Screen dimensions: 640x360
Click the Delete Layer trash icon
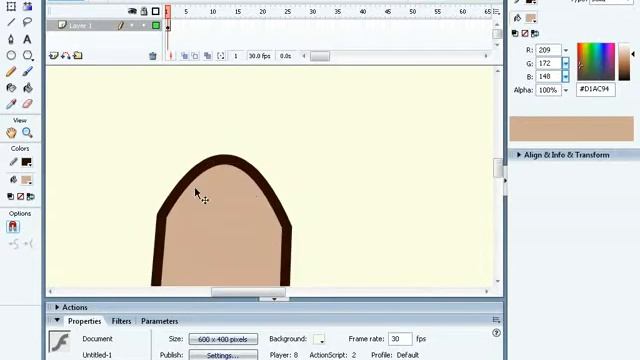pyautogui.click(x=153, y=56)
